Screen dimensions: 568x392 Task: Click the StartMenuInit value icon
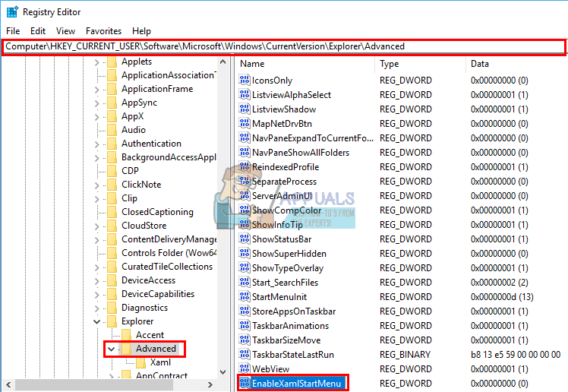pos(245,297)
